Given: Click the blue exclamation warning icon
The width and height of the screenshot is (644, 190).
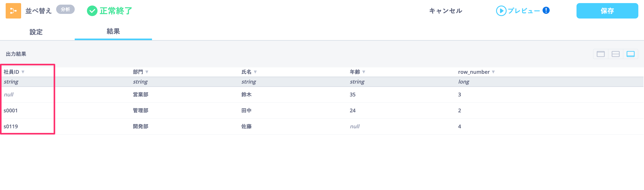Looking at the screenshot, I should [546, 11].
